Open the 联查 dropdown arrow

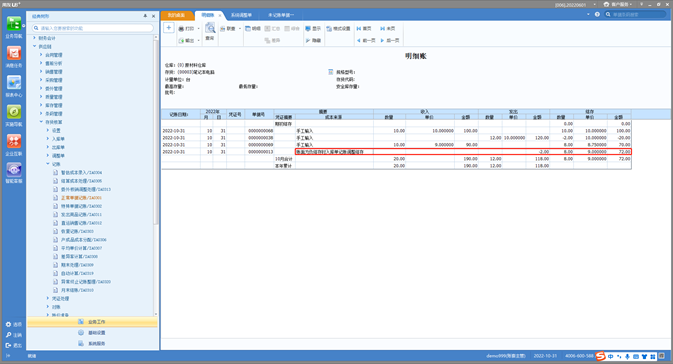[239, 29]
